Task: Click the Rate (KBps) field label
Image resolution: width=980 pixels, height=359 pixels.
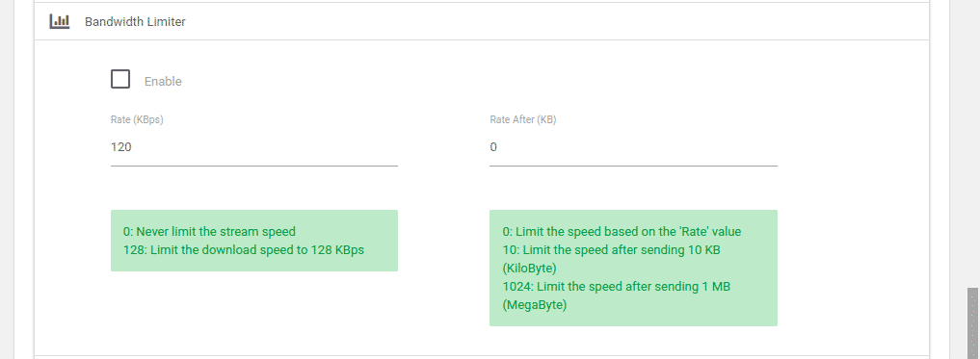Action: click(x=137, y=120)
